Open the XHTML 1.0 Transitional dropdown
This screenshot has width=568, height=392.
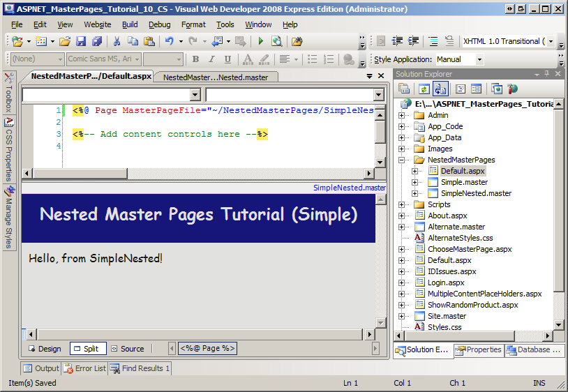(551, 42)
